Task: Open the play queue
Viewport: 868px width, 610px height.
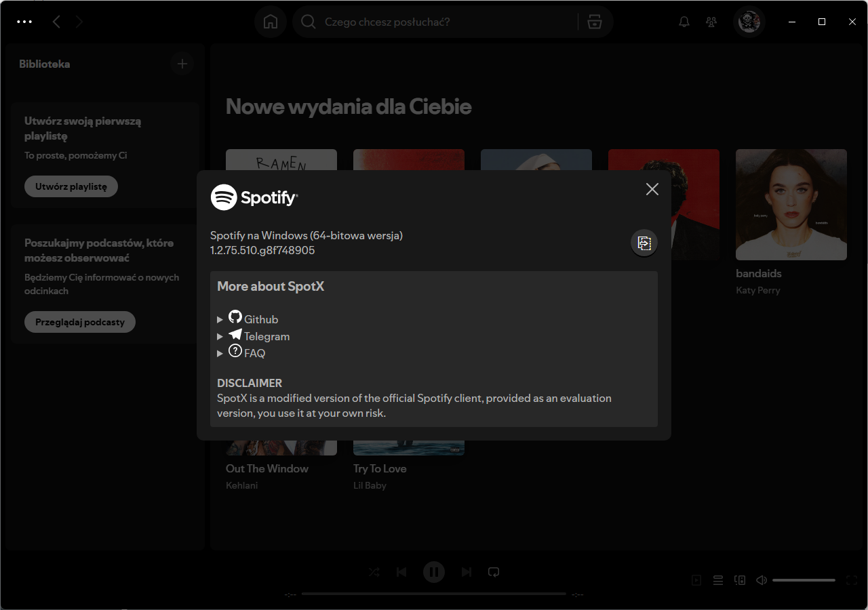Action: pyautogui.click(x=718, y=580)
